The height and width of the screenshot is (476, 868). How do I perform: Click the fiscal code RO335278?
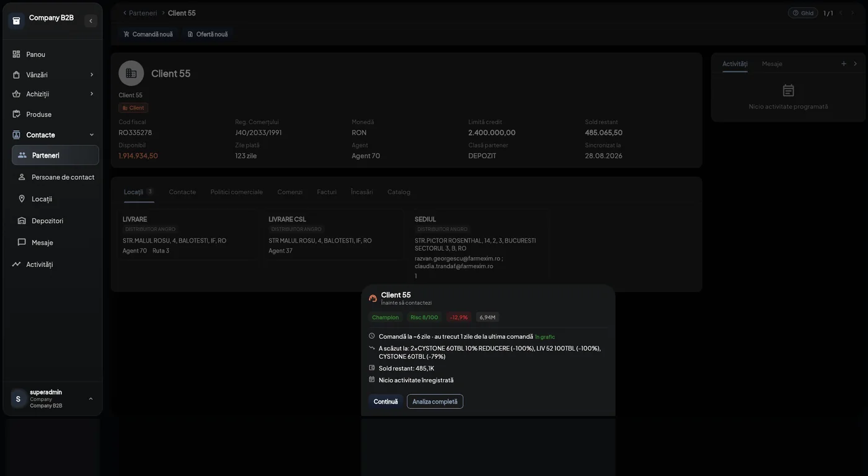(x=135, y=132)
